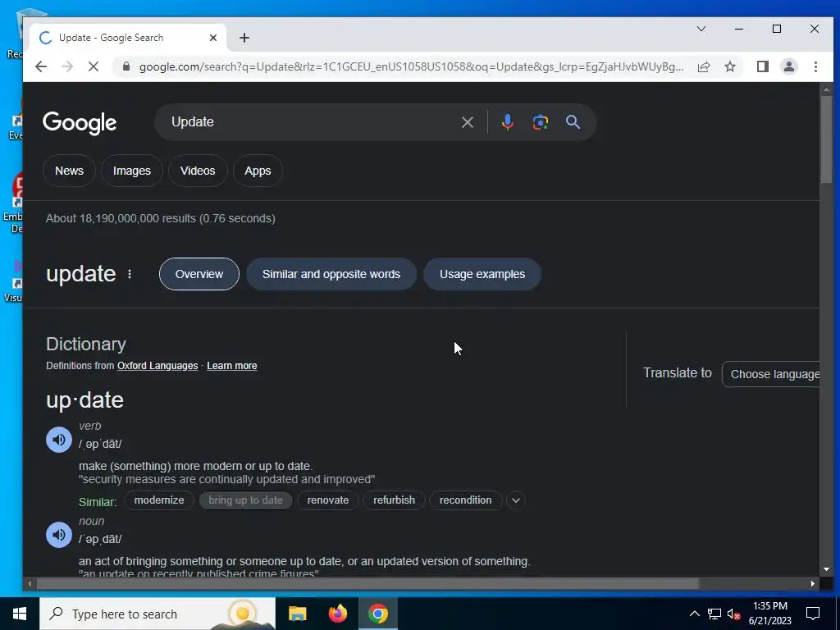Image resolution: width=840 pixels, height=630 pixels.
Task: Click the Learn more link
Action: tap(232, 366)
